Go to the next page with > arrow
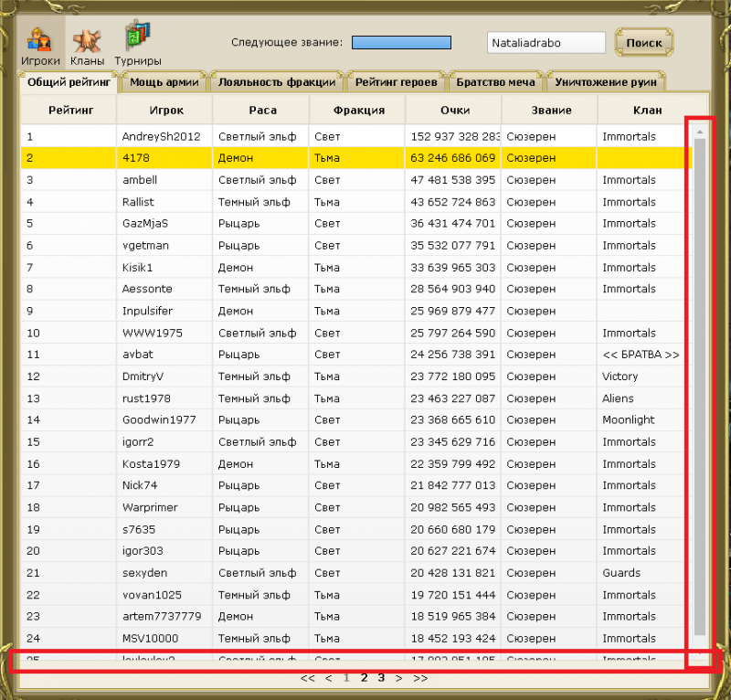 click(399, 678)
